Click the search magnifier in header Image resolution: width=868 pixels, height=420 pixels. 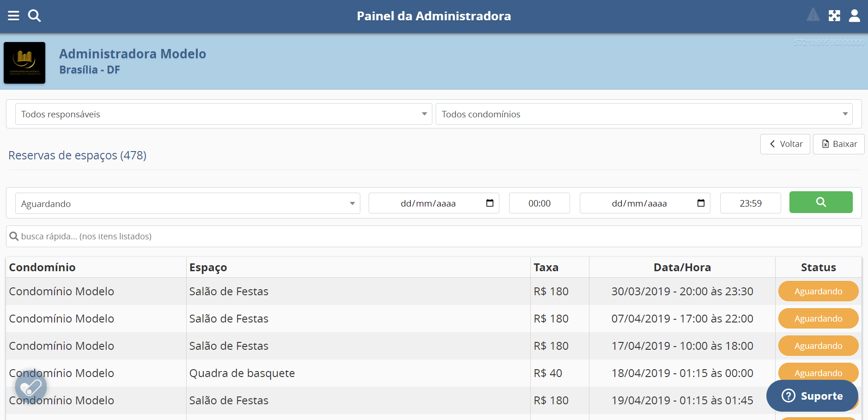(x=34, y=16)
